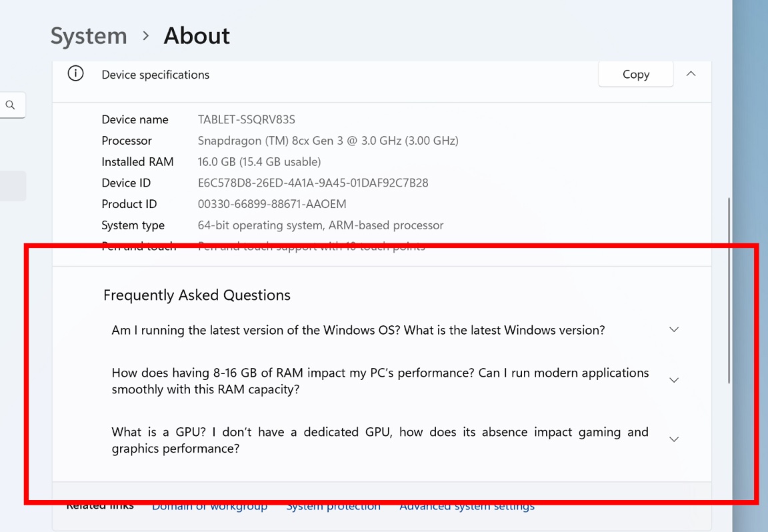This screenshot has height=532, width=768.
Task: Go back to System breadcrumb
Action: pos(89,36)
